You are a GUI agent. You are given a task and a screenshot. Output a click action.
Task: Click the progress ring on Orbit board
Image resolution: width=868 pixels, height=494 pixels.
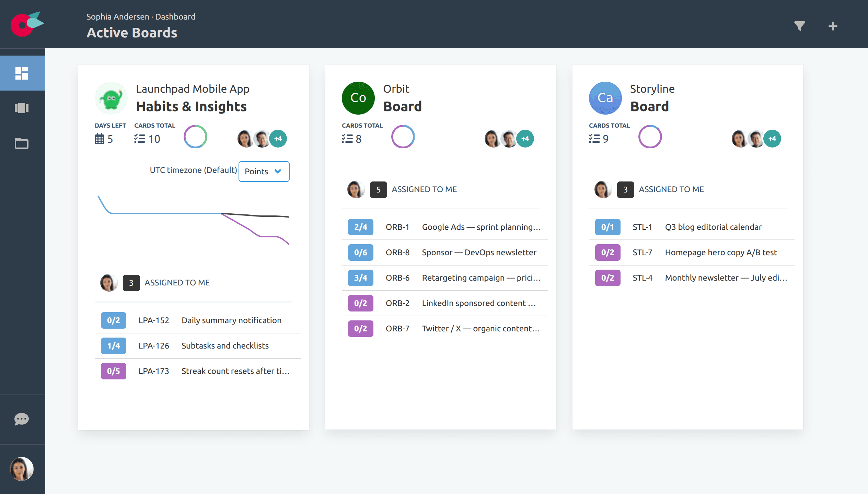click(403, 137)
